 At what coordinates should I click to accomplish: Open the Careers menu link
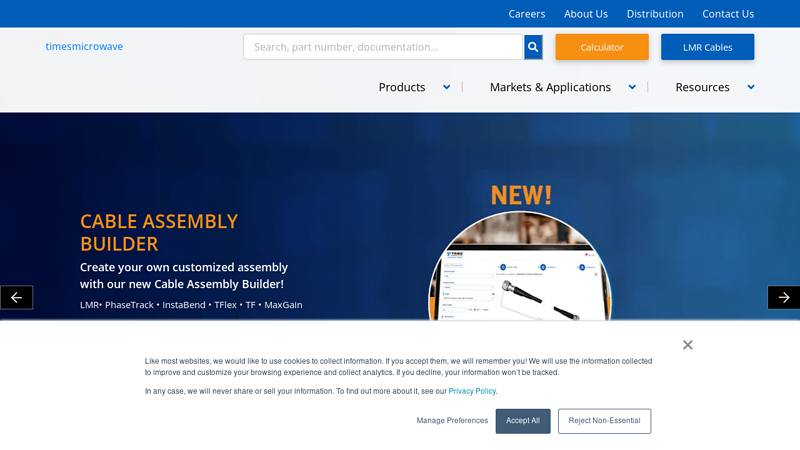tap(527, 14)
